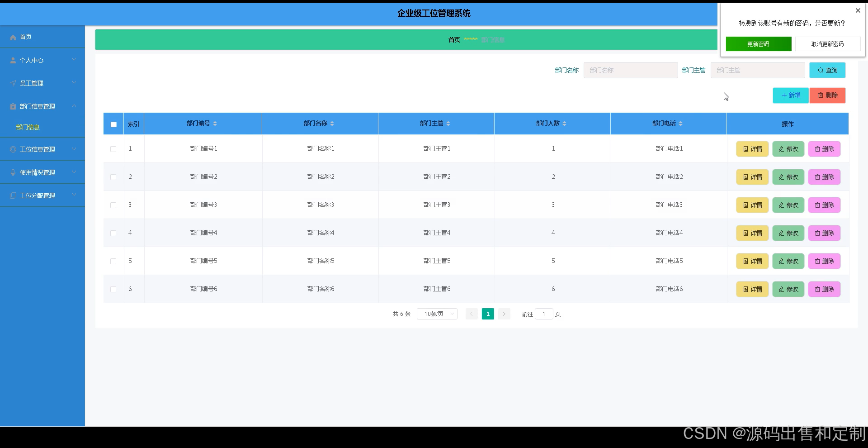Click the home icon beside 首页 in sidebar
The image size is (868, 448).
(13, 37)
